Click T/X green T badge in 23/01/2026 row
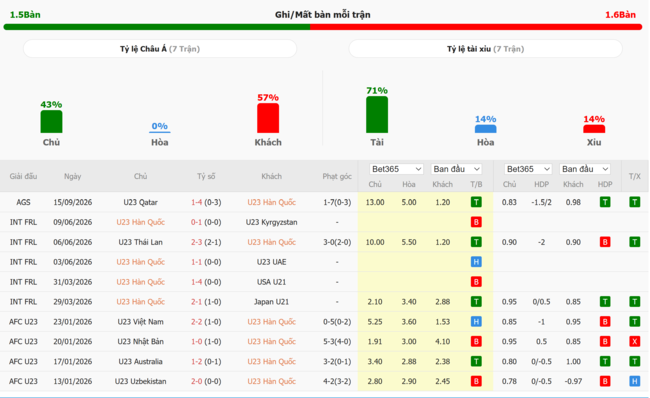 tap(635, 322)
